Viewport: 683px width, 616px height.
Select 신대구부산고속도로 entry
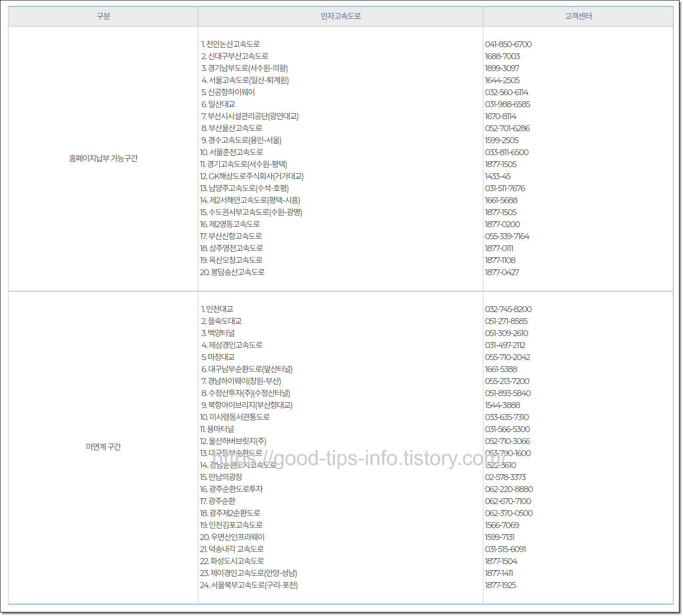click(235, 56)
